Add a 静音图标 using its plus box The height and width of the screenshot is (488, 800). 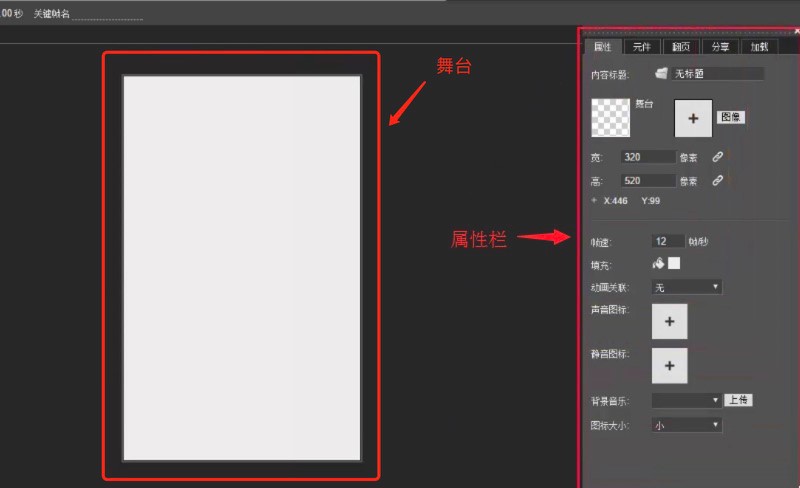[669, 366]
